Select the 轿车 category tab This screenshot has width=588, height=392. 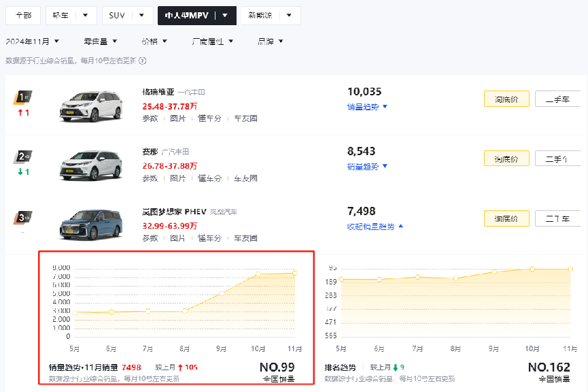click(60, 16)
